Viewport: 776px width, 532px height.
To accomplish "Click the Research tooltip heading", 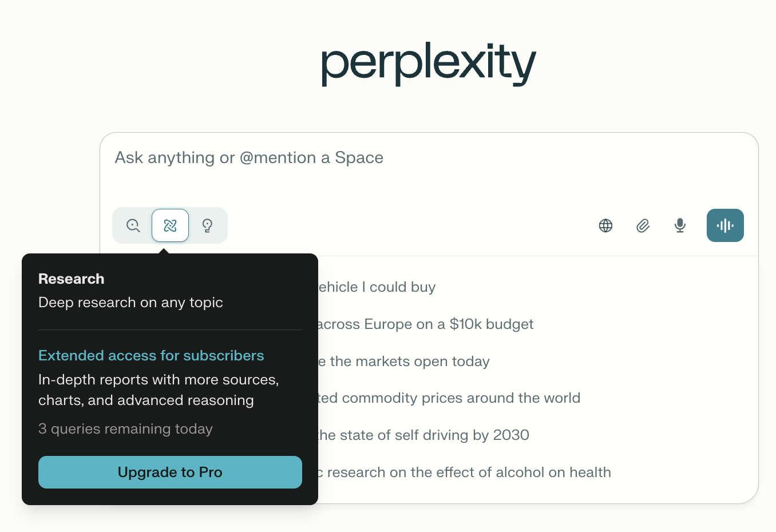I will [x=72, y=279].
